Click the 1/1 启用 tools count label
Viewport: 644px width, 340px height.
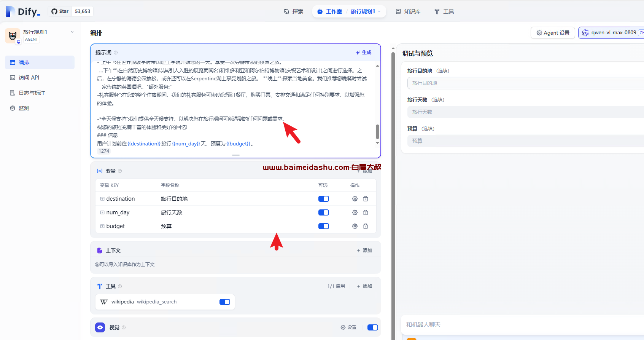[x=336, y=286]
